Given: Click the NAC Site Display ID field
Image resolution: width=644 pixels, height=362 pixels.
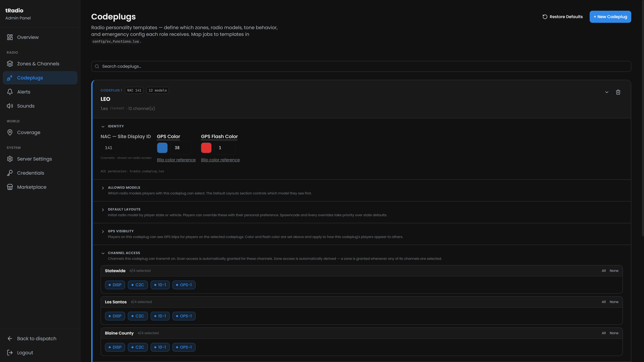Looking at the screenshot, I should pyautogui.click(x=114, y=148).
